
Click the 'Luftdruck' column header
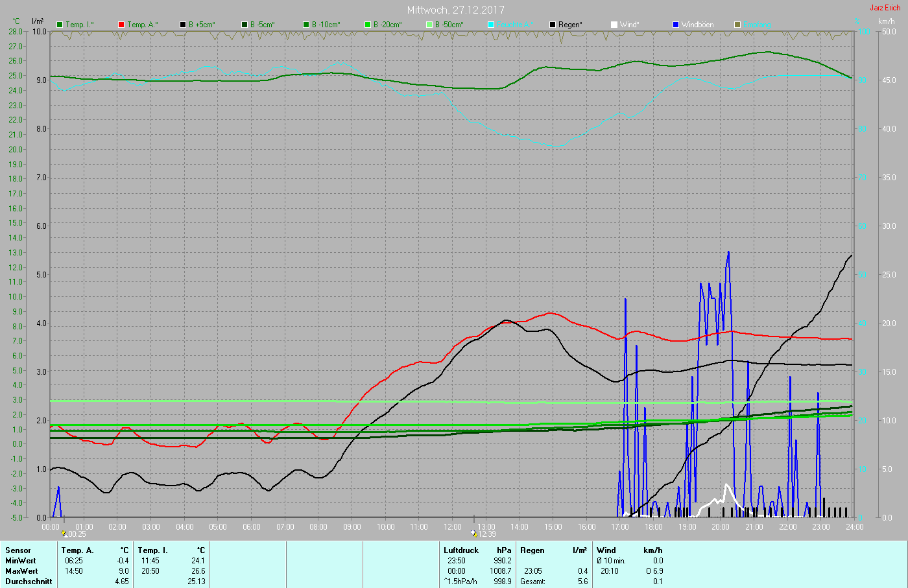461,550
